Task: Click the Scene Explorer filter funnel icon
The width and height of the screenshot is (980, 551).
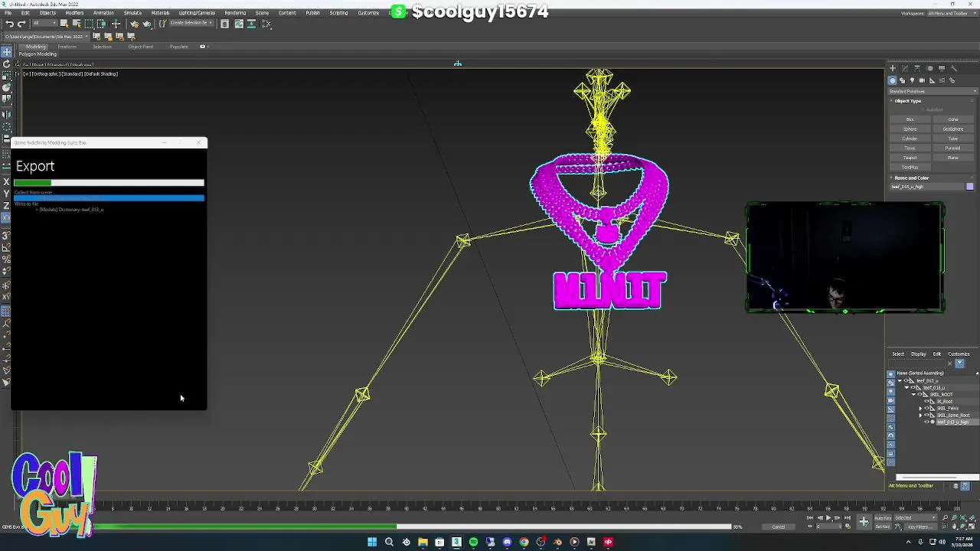Action: click(960, 364)
